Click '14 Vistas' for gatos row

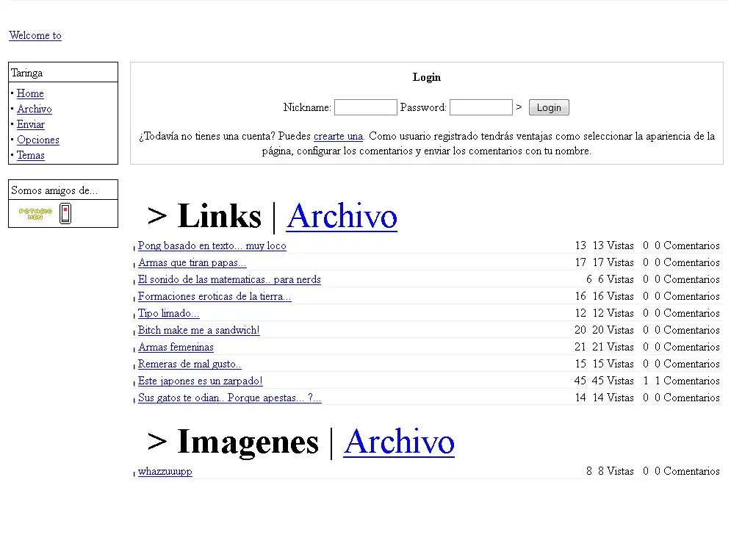coord(613,398)
